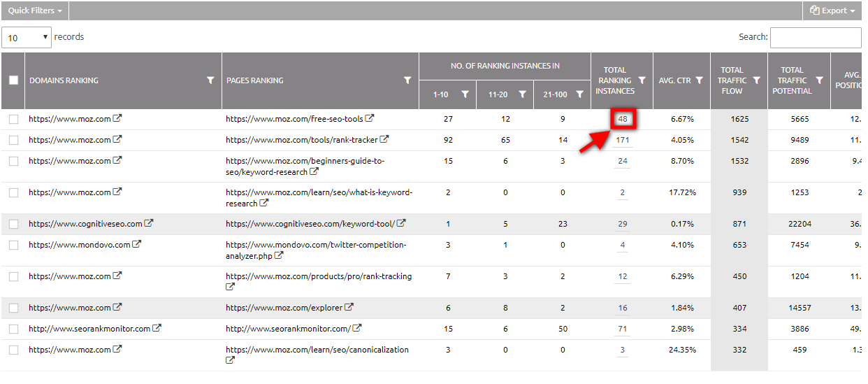
Task: Open external link icon for cognitiveseo.com domain
Action: (149, 224)
